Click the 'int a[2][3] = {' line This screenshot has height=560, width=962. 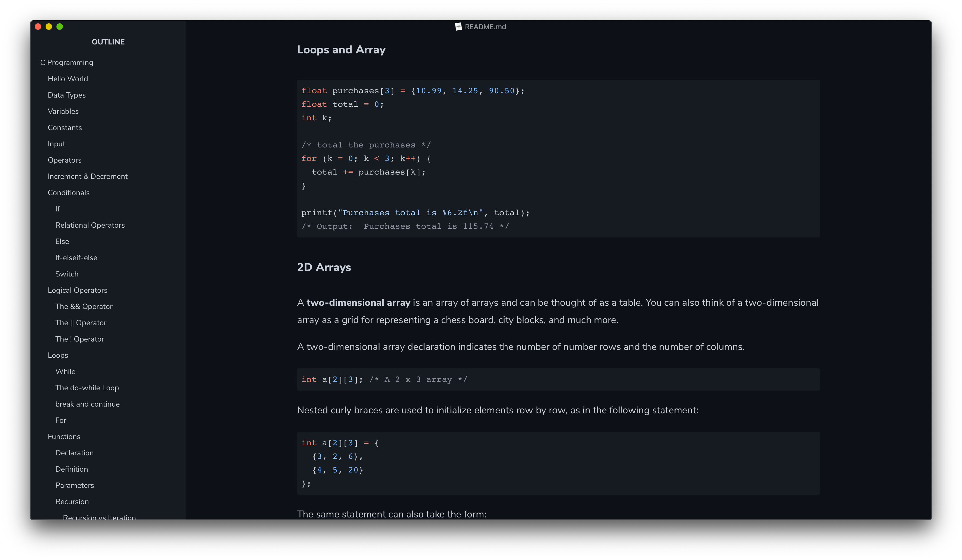pos(340,443)
